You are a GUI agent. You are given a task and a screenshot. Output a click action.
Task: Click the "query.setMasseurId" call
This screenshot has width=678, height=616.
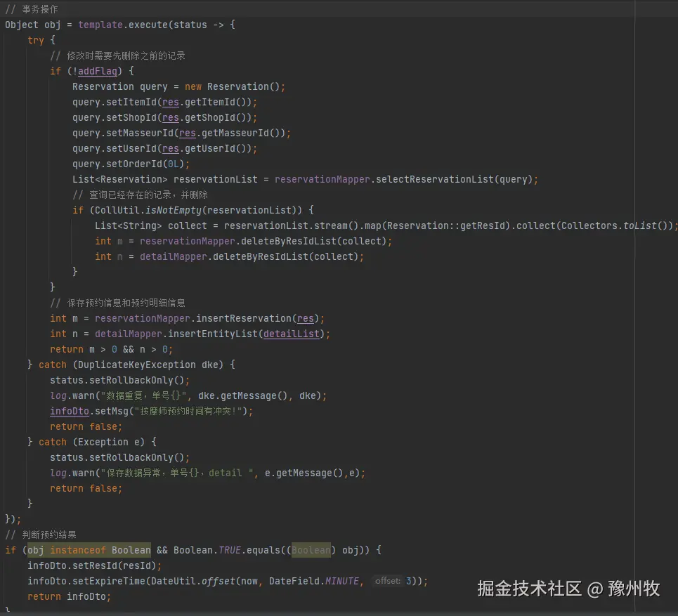[123, 133]
